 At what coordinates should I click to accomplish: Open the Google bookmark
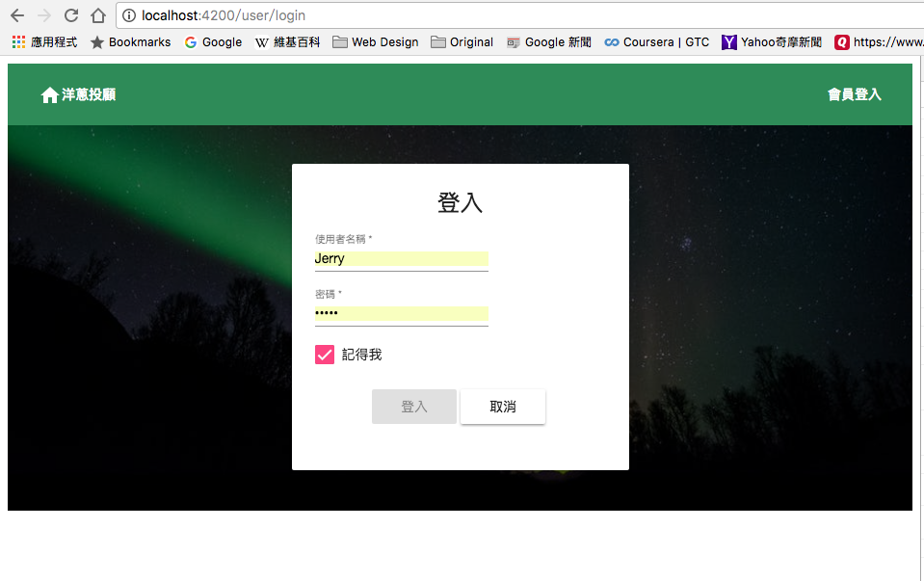coord(213,41)
